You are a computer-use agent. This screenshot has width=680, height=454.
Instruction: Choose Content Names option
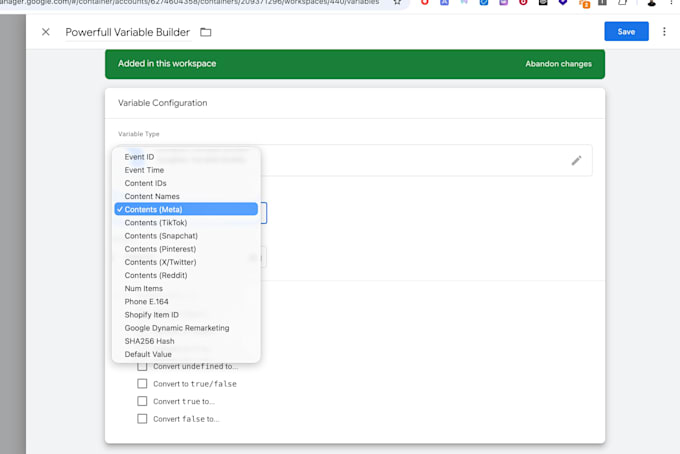pyautogui.click(x=186, y=196)
